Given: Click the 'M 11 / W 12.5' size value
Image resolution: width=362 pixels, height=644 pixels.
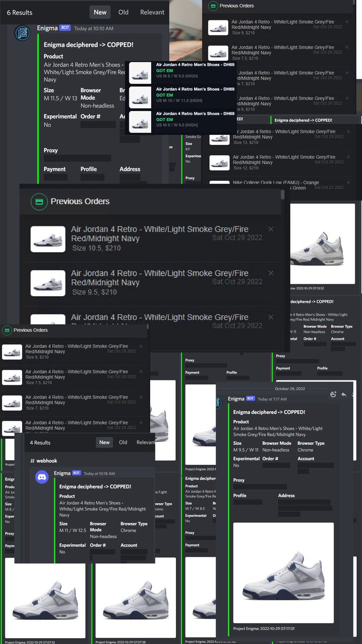Looking at the screenshot, I should (73, 530).
